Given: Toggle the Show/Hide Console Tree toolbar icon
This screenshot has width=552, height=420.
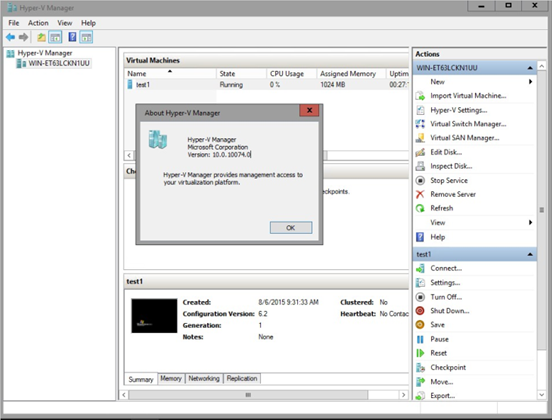Looking at the screenshot, I should (x=55, y=37).
